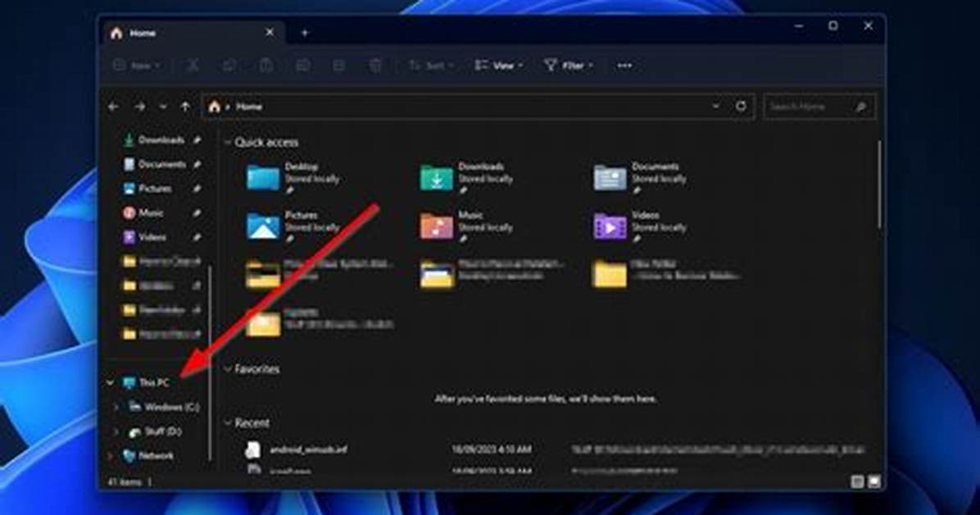The width and height of the screenshot is (980, 515).
Task: Select the Home tab
Action: (193, 33)
